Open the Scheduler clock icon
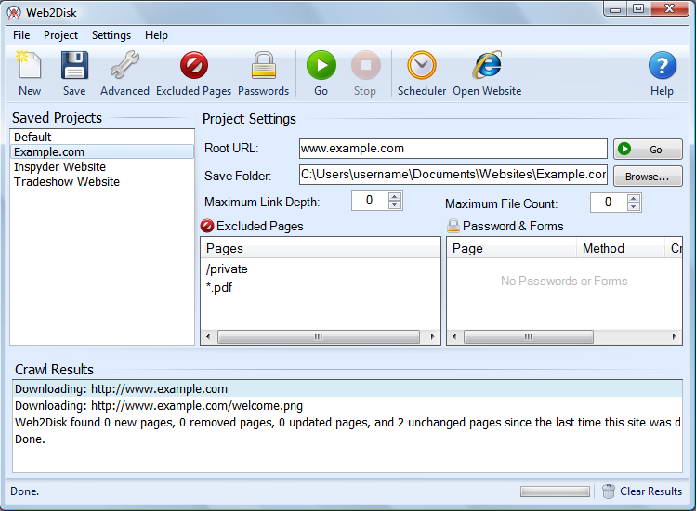The height and width of the screenshot is (511, 697). (421, 73)
